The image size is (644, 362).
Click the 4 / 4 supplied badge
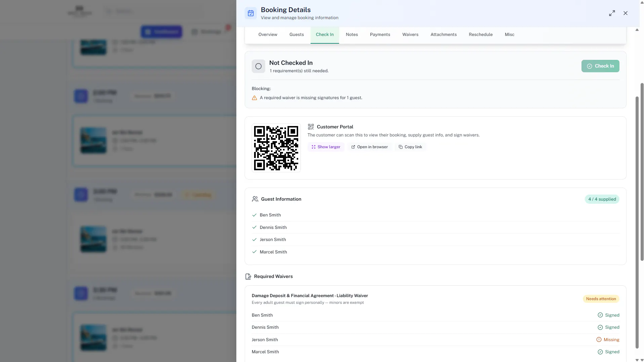pyautogui.click(x=602, y=199)
